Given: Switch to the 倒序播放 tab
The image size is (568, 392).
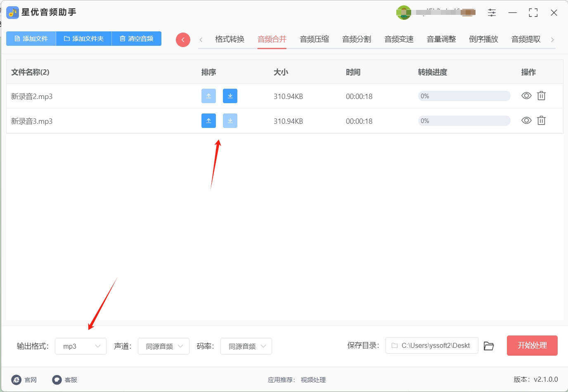Looking at the screenshot, I should pos(483,39).
